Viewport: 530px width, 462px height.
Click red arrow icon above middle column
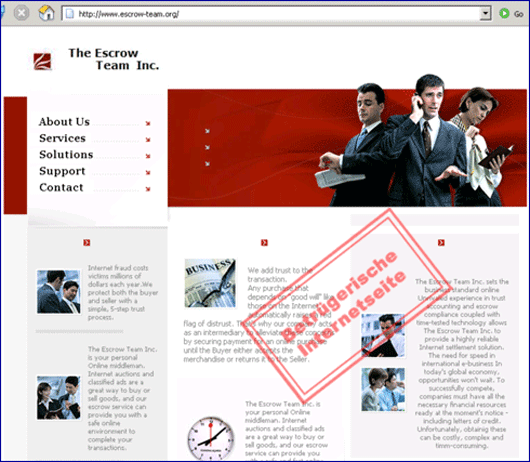pyautogui.click(x=264, y=243)
